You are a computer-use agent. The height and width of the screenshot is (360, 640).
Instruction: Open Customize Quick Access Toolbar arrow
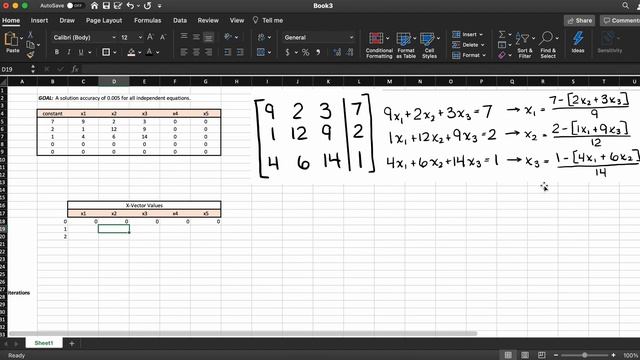(159, 6)
